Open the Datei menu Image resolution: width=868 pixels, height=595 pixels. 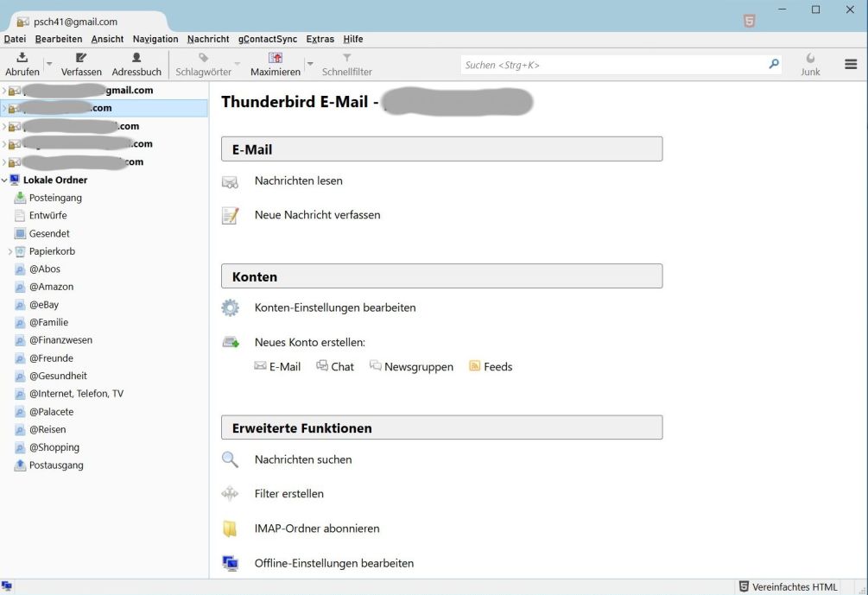pyautogui.click(x=15, y=40)
